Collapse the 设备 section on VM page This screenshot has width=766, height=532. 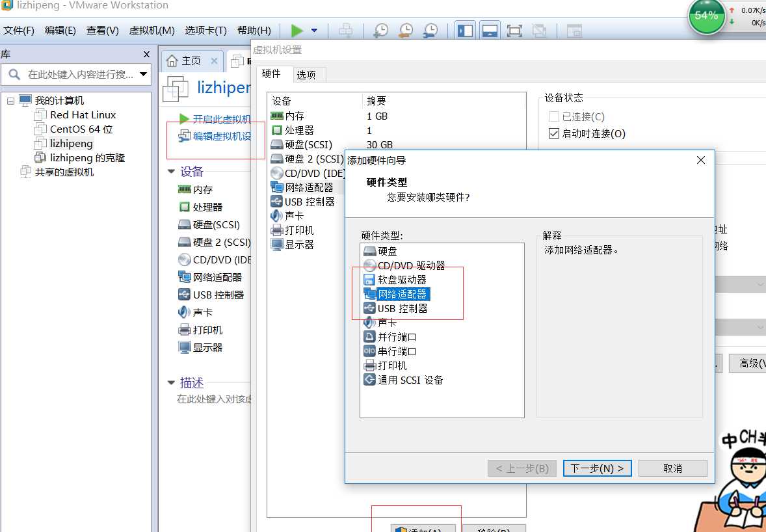coord(171,172)
